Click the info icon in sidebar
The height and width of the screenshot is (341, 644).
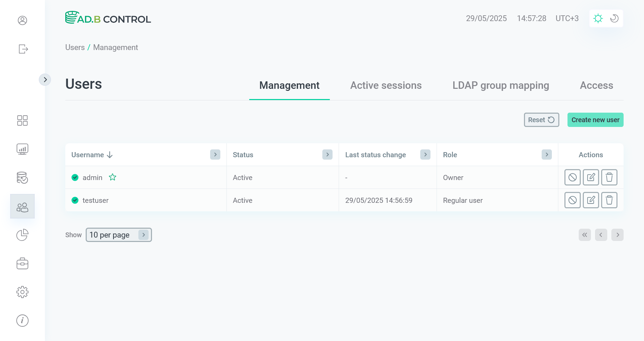22,321
